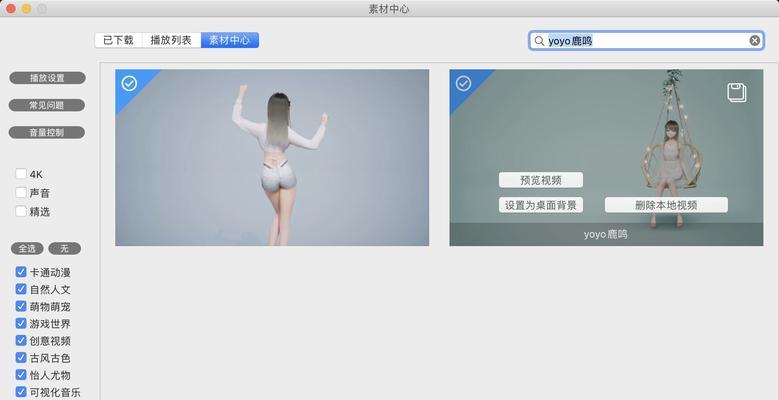The width and height of the screenshot is (779, 400).
Task: Click 删除本地视频 button
Action: click(666, 205)
